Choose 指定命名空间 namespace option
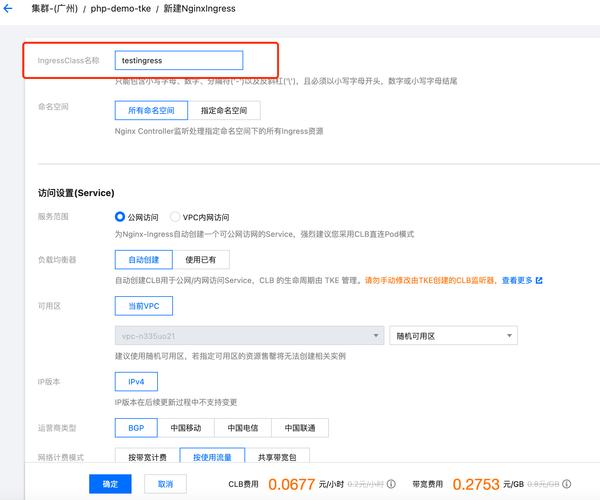The height and width of the screenshot is (500, 600). (224, 111)
